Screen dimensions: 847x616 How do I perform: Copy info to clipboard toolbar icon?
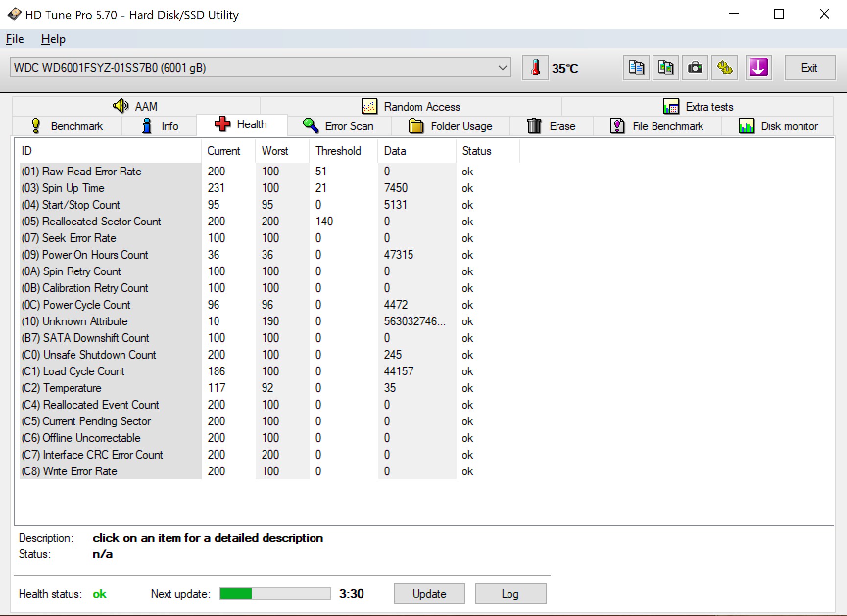[636, 68]
